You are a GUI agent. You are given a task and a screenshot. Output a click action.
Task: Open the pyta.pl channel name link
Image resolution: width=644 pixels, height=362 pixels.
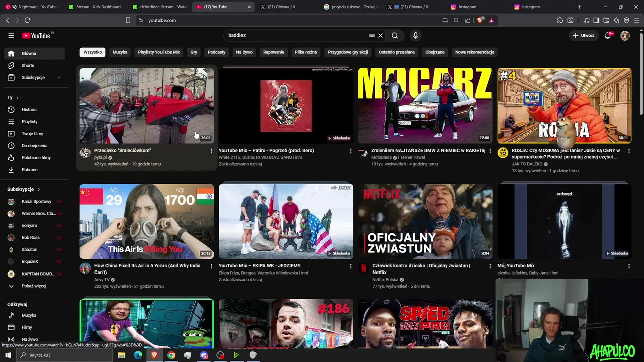click(x=100, y=157)
